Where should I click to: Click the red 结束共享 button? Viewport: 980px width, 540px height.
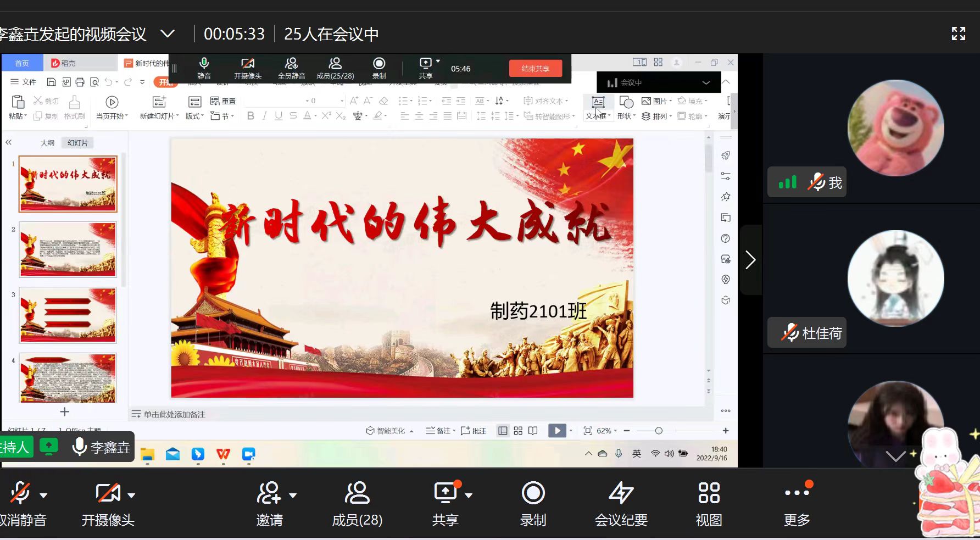coord(535,69)
